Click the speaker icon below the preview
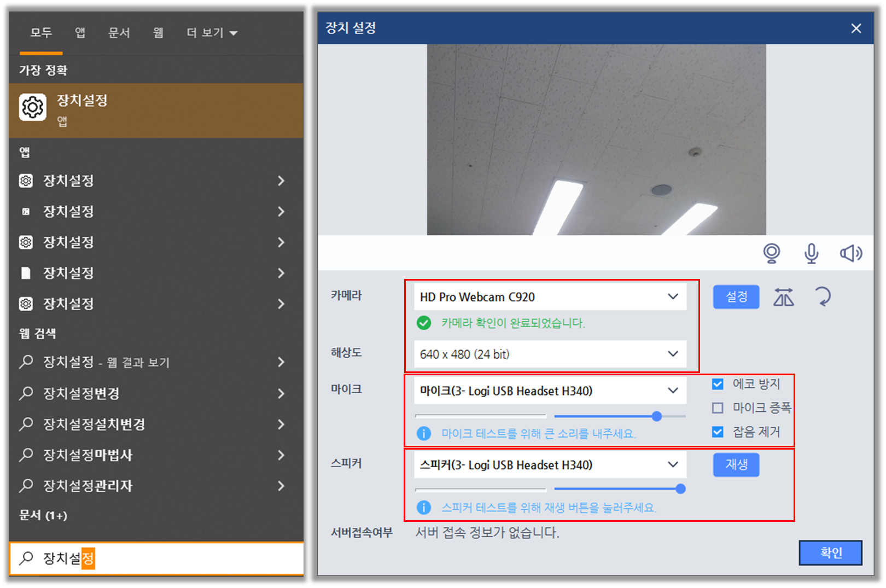Image resolution: width=886 pixels, height=588 pixels. pyautogui.click(x=851, y=253)
